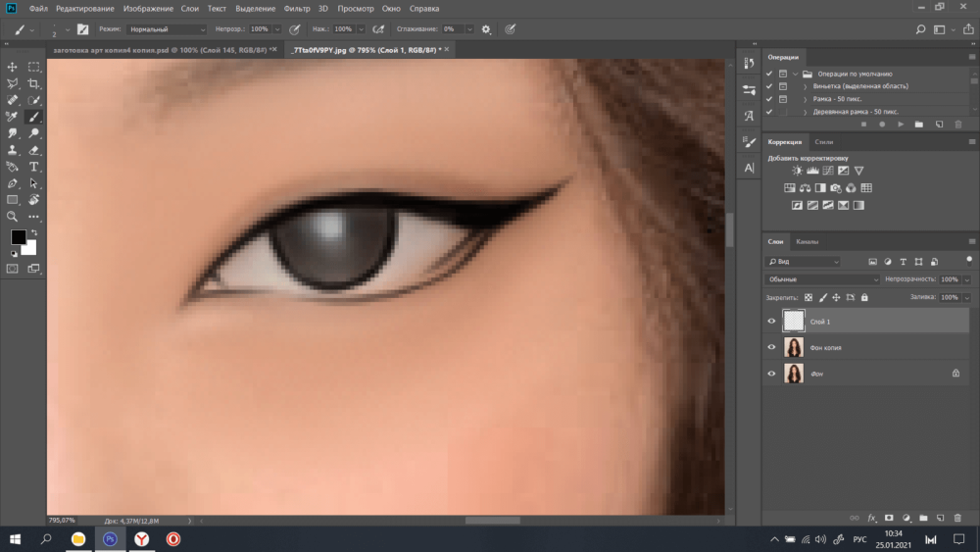Delete layer using trash icon

(x=957, y=517)
